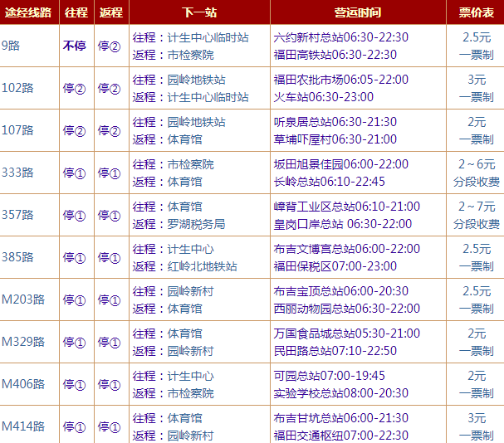Click 皇岗口岸总站 06:30-22:00
504x443 pixels.
pos(343,224)
